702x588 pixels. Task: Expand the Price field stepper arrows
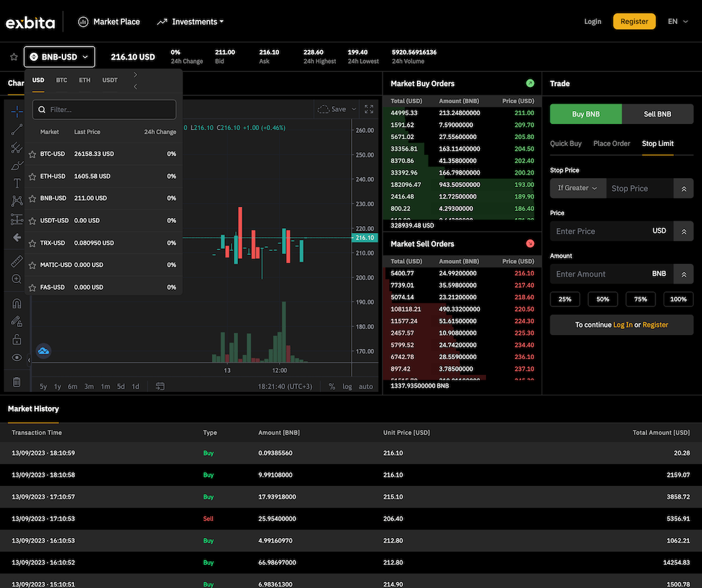coord(683,232)
